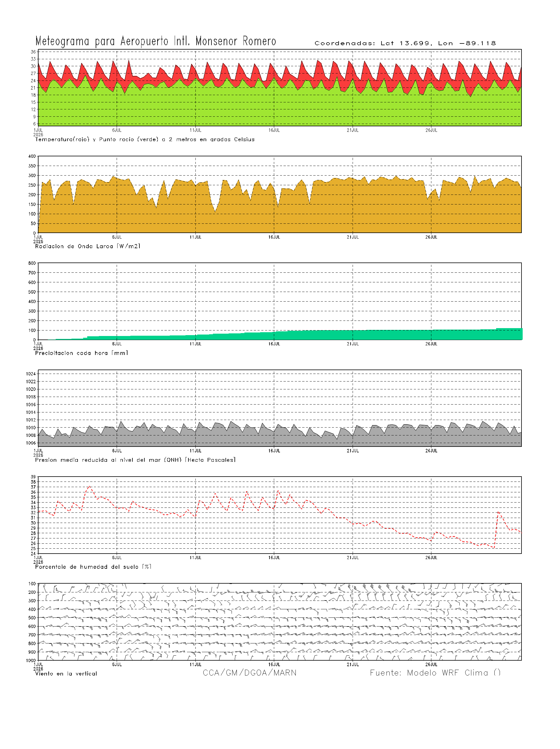Click the 11JUL marker on soil humidity chart
Viewport: 560px width, 749px height.
coord(195,558)
